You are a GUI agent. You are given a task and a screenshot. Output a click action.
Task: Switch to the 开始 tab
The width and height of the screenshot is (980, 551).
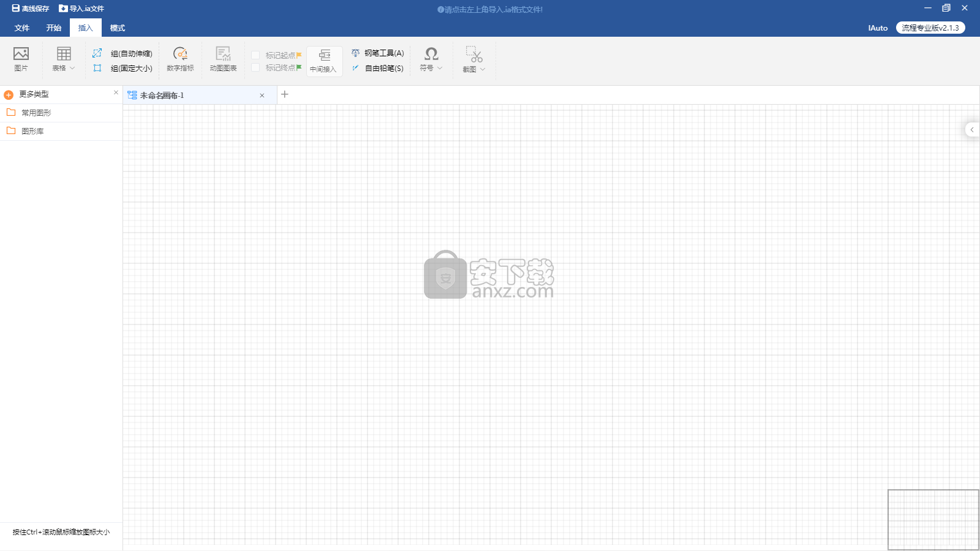[x=54, y=28]
